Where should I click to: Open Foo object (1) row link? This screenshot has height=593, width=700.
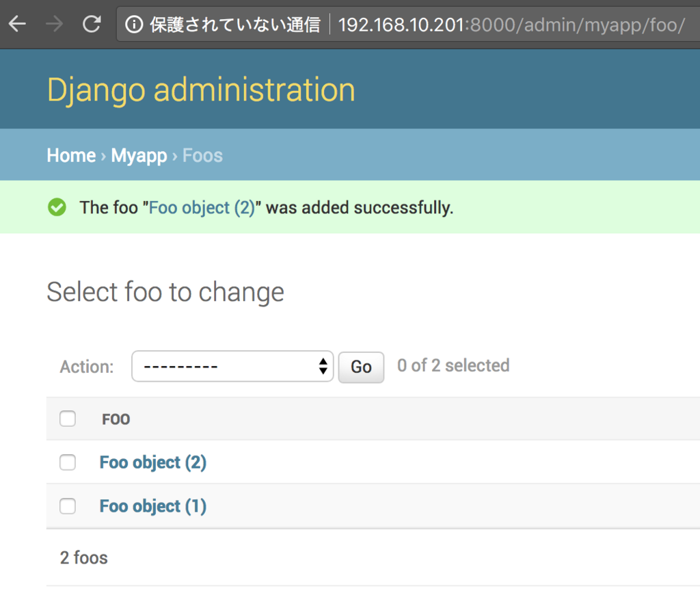pyautogui.click(x=153, y=506)
